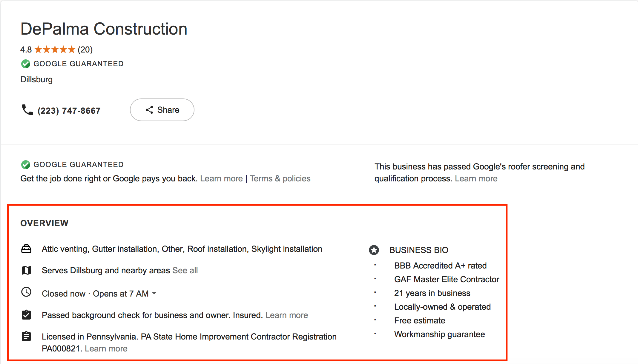Screen dimensions: 638x364
Task: Click 'This business has passed Google's roofer screening' text
Action: 479,172
